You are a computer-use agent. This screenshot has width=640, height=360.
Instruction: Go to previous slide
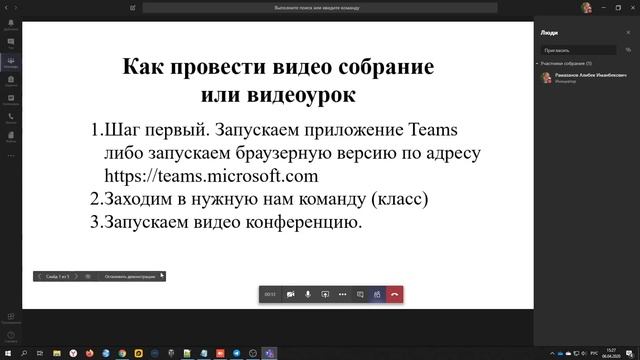(39, 276)
